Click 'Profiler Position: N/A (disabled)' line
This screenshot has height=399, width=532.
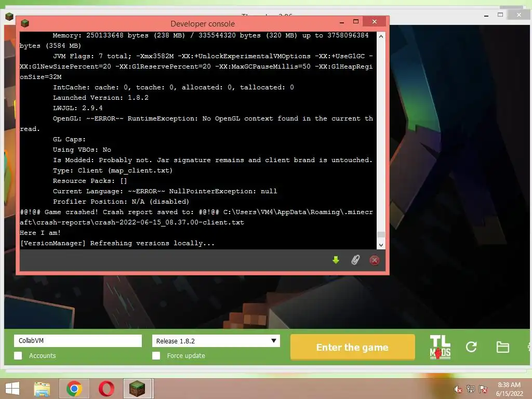coord(121,202)
